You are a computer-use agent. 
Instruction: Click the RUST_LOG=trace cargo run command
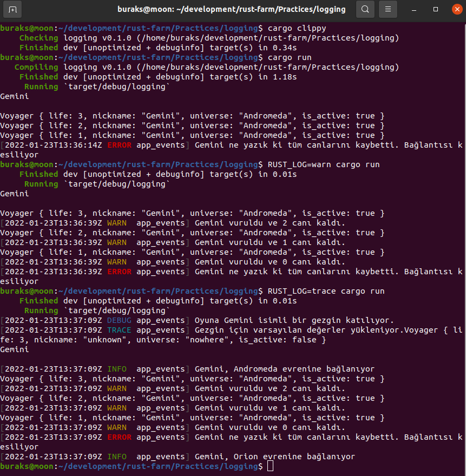click(325, 291)
